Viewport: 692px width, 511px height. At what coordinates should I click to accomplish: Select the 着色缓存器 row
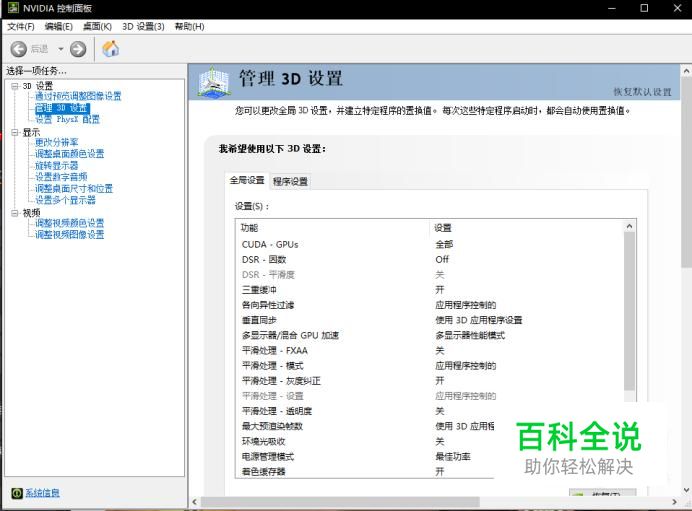click(366, 472)
